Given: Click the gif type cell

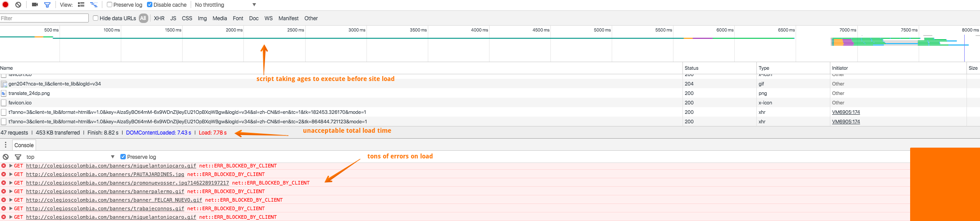Looking at the screenshot, I should pos(794,84).
